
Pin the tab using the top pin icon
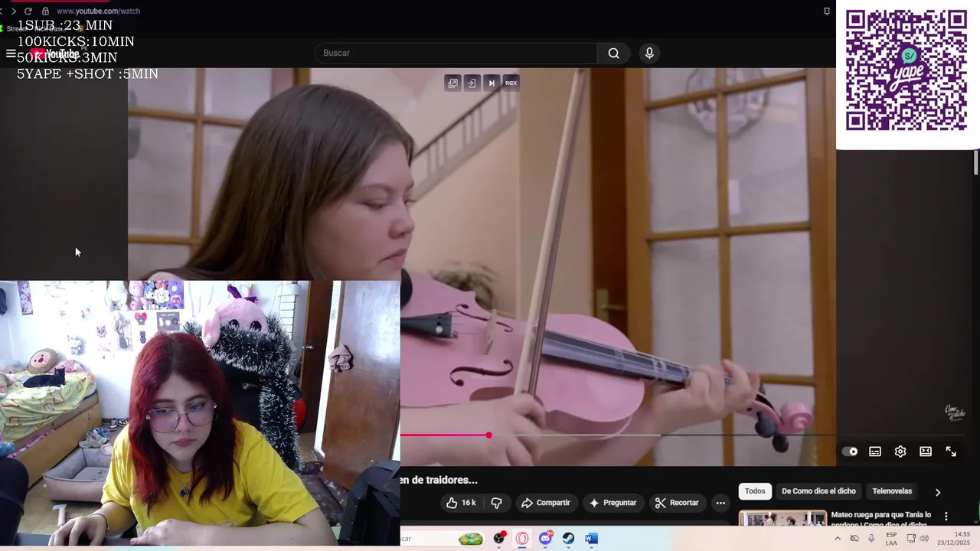tap(827, 11)
